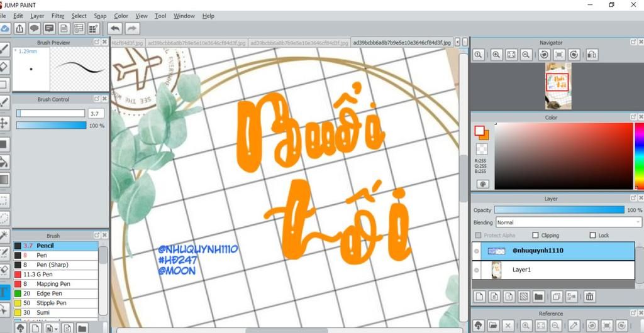Open the Edit menu
Image resolution: width=644 pixels, height=333 pixels.
point(18,16)
